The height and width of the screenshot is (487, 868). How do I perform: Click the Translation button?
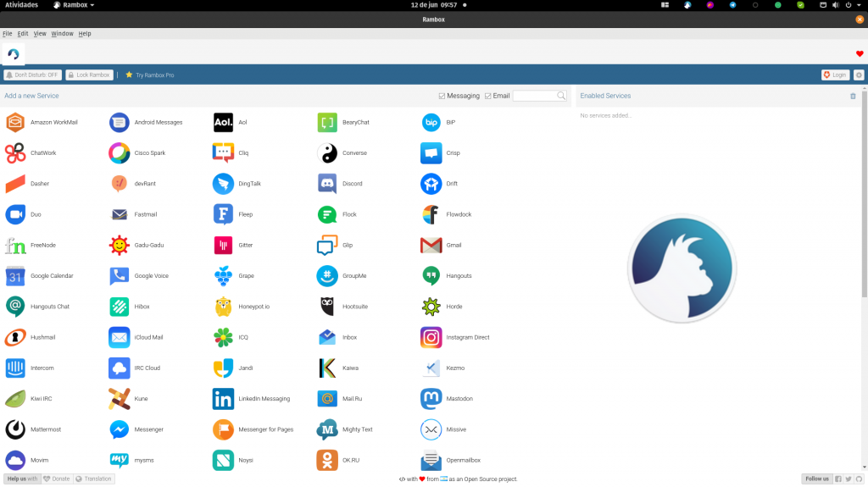pos(93,479)
